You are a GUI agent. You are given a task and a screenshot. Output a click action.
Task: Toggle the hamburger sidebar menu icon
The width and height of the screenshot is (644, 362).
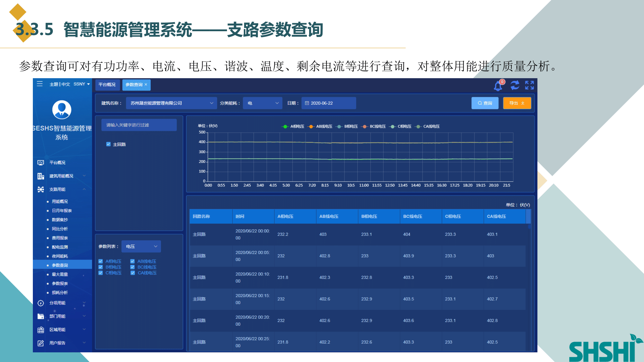pyautogui.click(x=40, y=84)
